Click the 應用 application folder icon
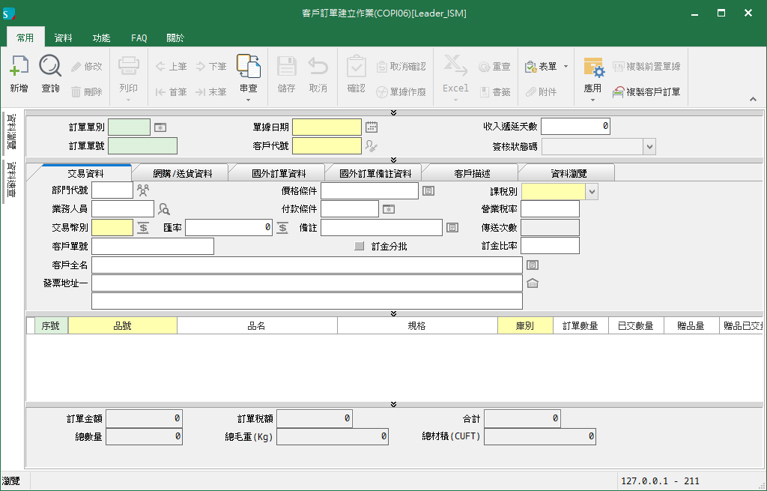 point(593,68)
